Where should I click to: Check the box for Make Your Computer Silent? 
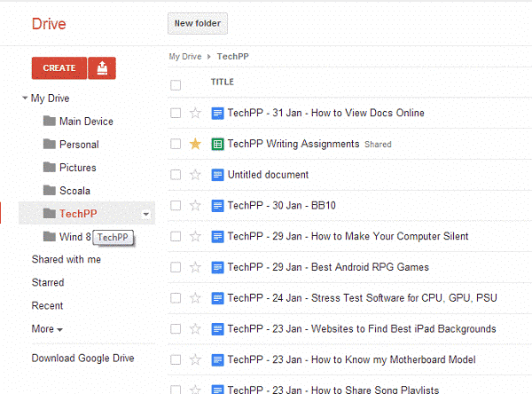point(176,236)
